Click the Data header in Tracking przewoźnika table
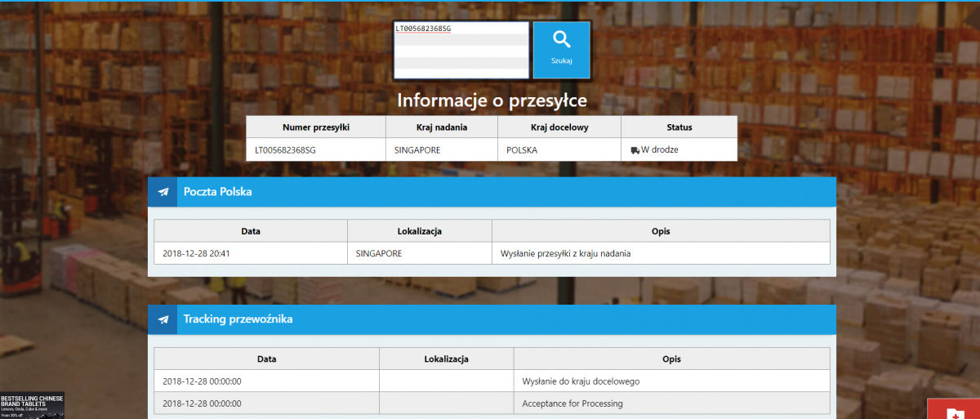 (x=266, y=359)
